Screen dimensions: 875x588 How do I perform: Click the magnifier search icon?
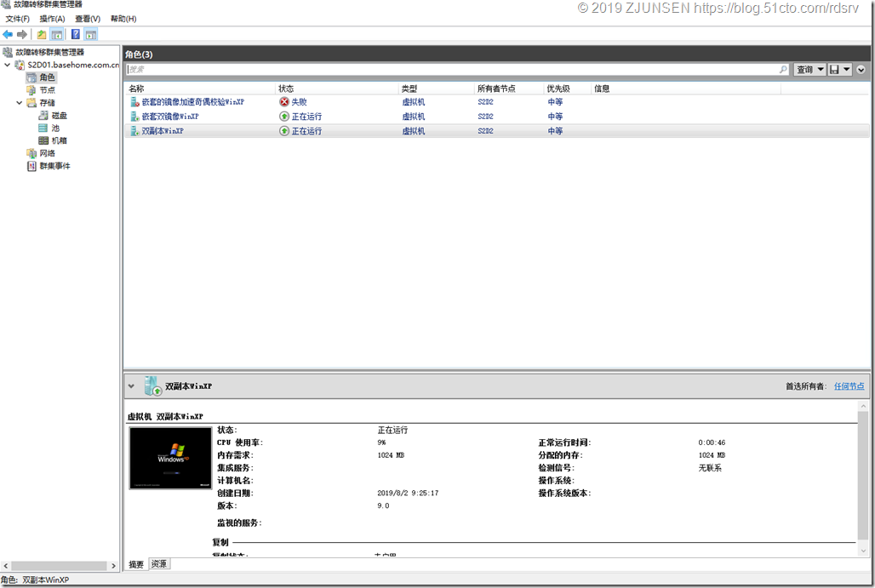(783, 69)
